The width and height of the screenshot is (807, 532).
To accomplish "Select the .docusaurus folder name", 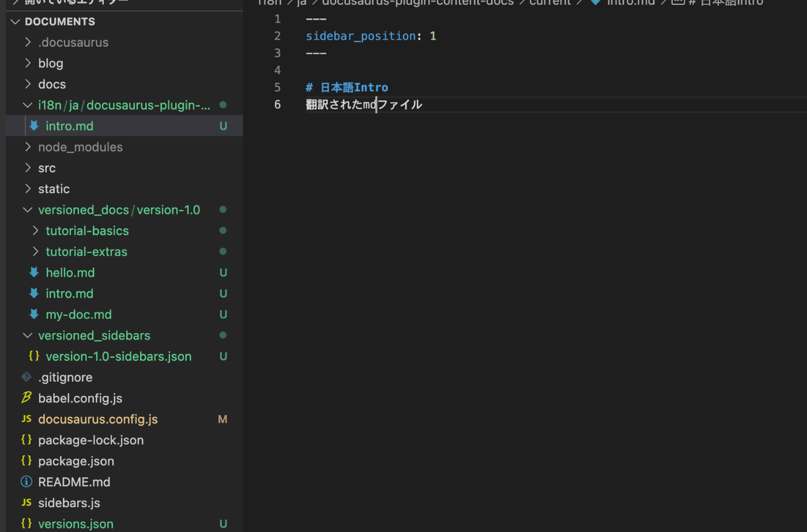I will (73, 42).
